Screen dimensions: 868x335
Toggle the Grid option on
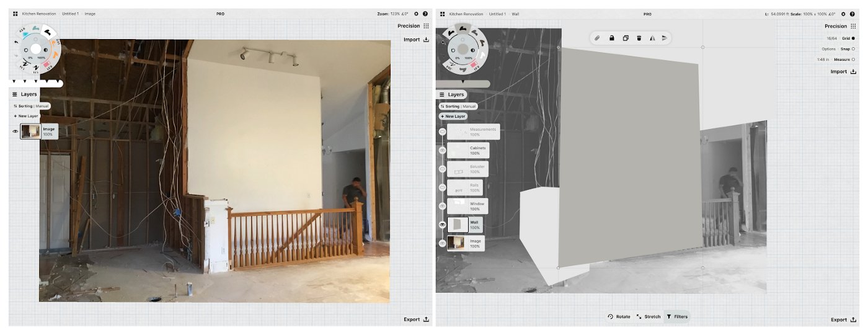tap(849, 38)
